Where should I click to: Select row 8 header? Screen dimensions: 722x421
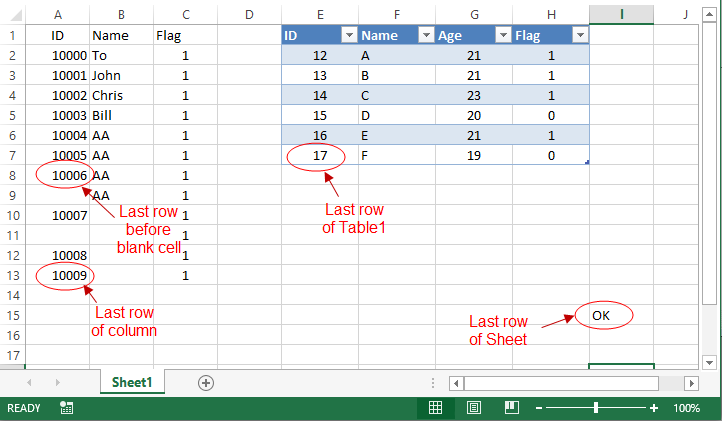point(12,175)
